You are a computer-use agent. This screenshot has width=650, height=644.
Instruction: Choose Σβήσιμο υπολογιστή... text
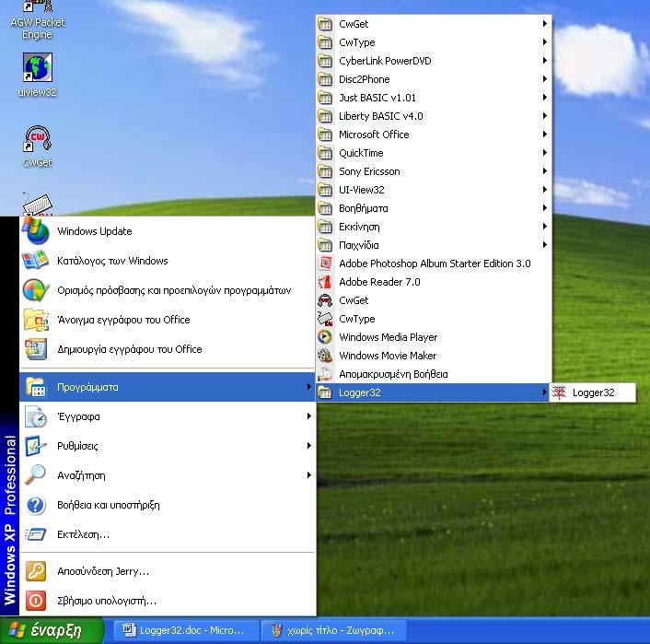(x=107, y=601)
